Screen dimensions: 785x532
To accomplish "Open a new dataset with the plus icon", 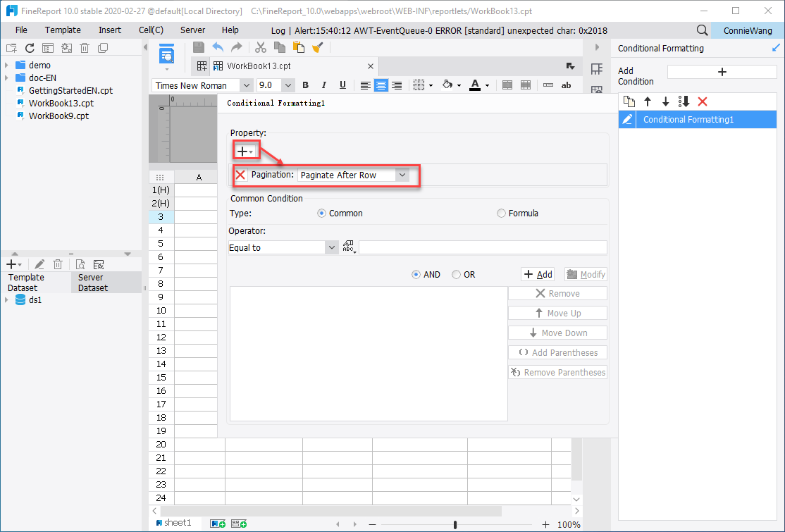I will click(x=11, y=264).
